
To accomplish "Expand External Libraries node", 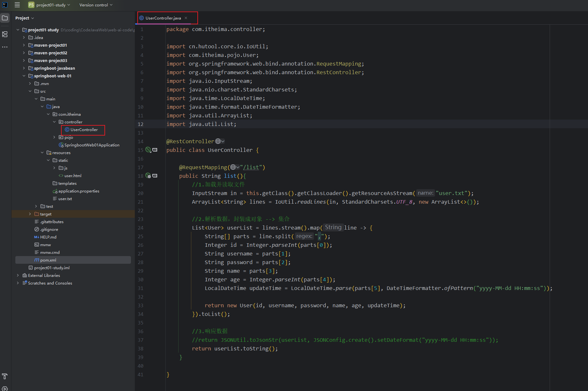I will [18, 275].
